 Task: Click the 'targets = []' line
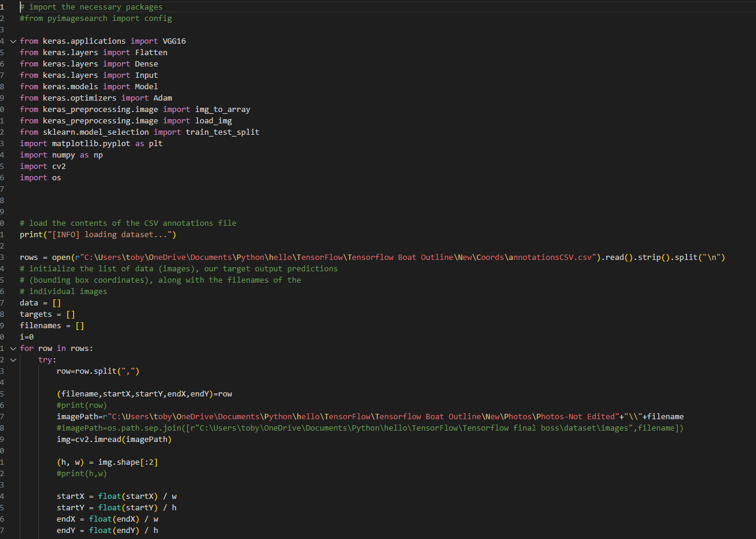coord(47,314)
